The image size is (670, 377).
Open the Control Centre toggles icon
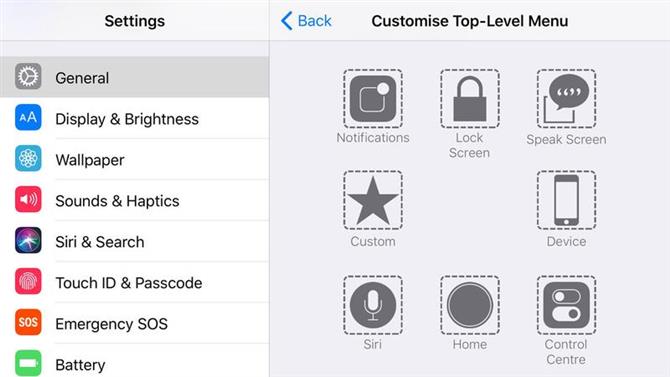tap(566, 305)
